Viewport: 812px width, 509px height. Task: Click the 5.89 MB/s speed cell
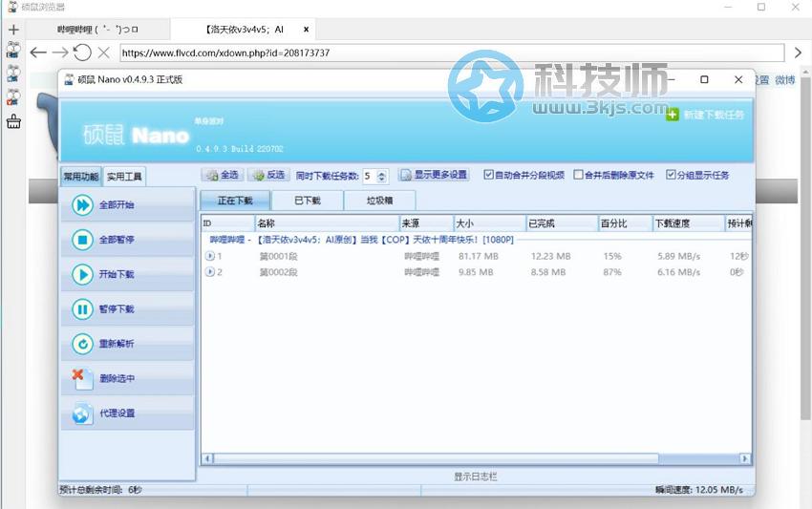(x=678, y=256)
